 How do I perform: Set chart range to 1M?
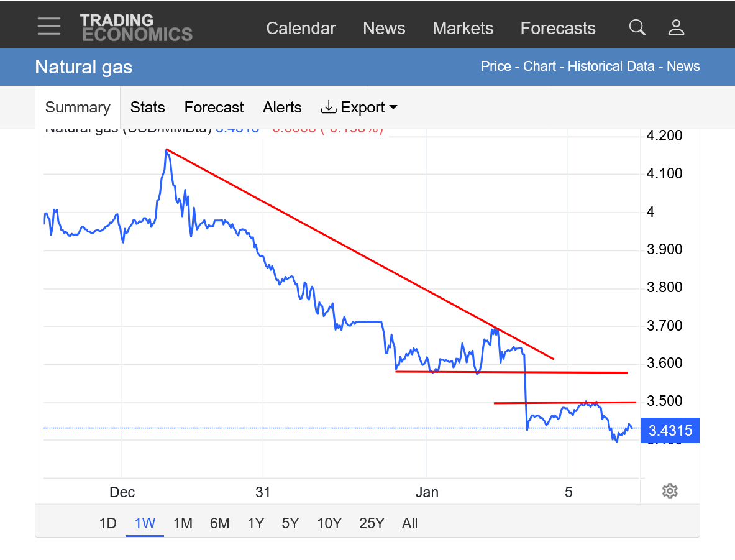coord(183,523)
